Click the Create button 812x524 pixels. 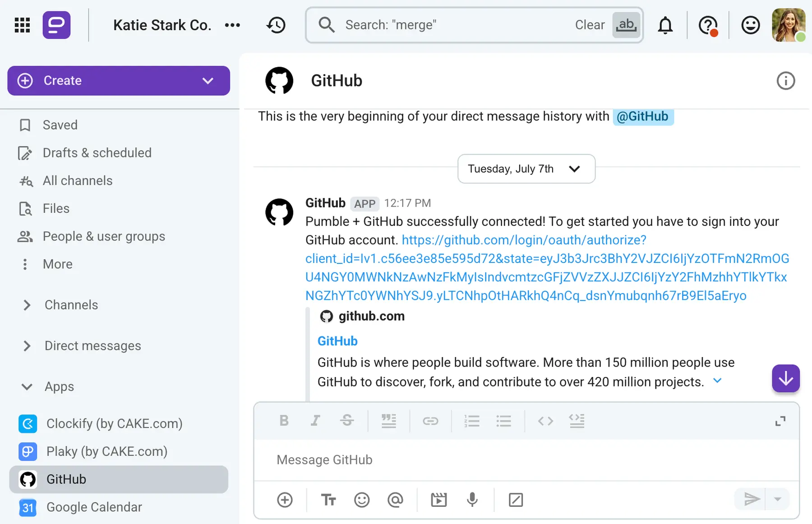point(119,81)
